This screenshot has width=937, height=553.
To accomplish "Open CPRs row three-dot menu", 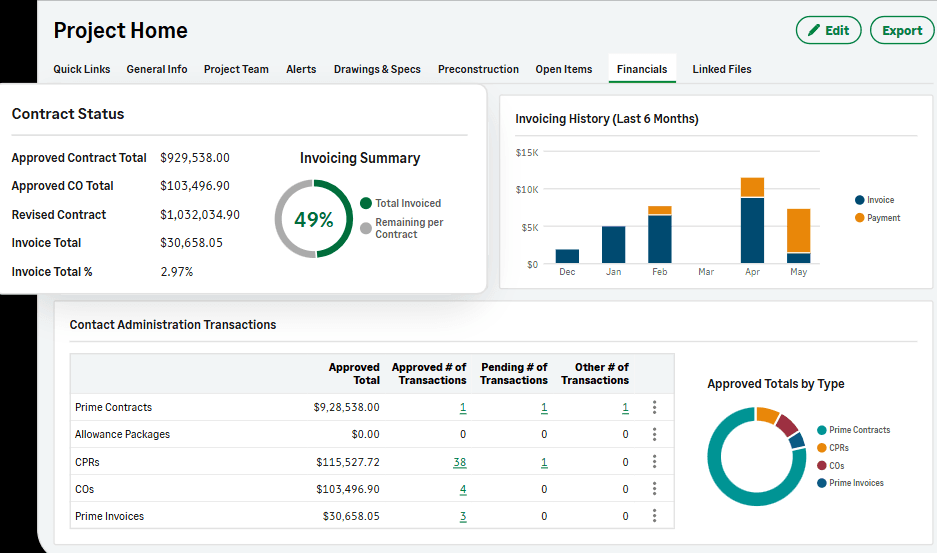I will coord(654,462).
